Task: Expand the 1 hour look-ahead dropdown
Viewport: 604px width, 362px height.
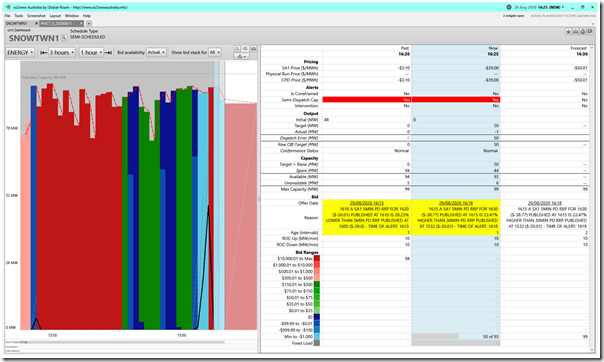Action: (x=92, y=52)
